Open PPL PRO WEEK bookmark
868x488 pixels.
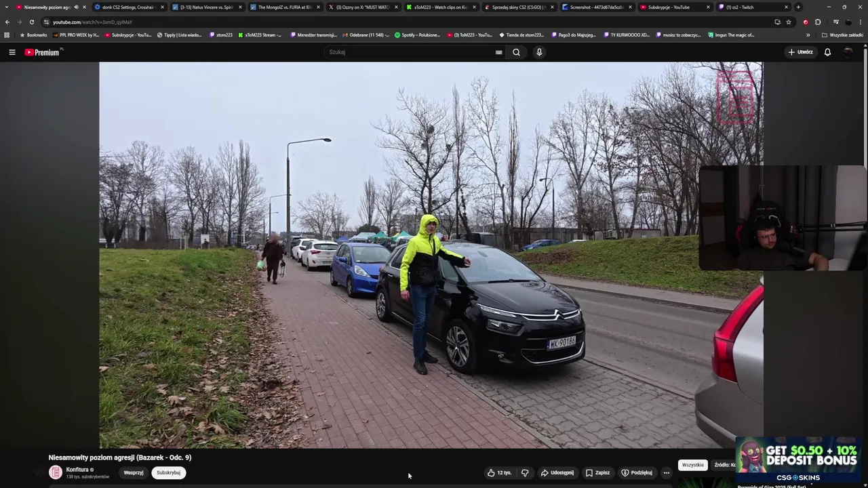click(76, 35)
